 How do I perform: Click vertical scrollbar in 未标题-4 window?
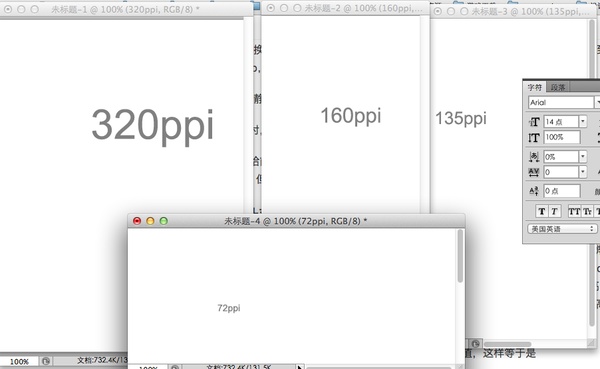[x=460, y=256]
